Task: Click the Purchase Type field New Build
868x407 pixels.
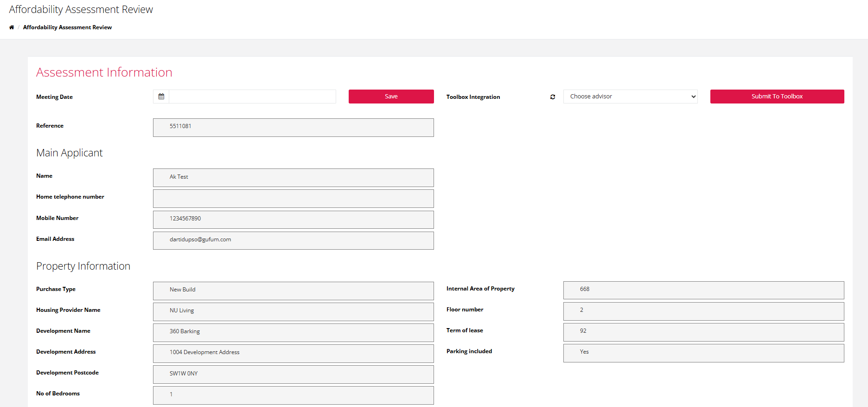Action: click(x=293, y=291)
